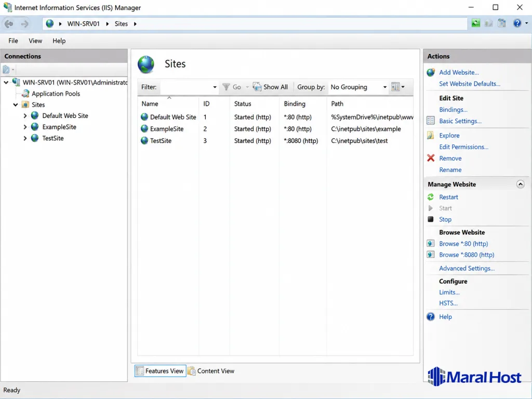Expand Default Web Site in tree
The height and width of the screenshot is (399, 532).
pos(25,116)
